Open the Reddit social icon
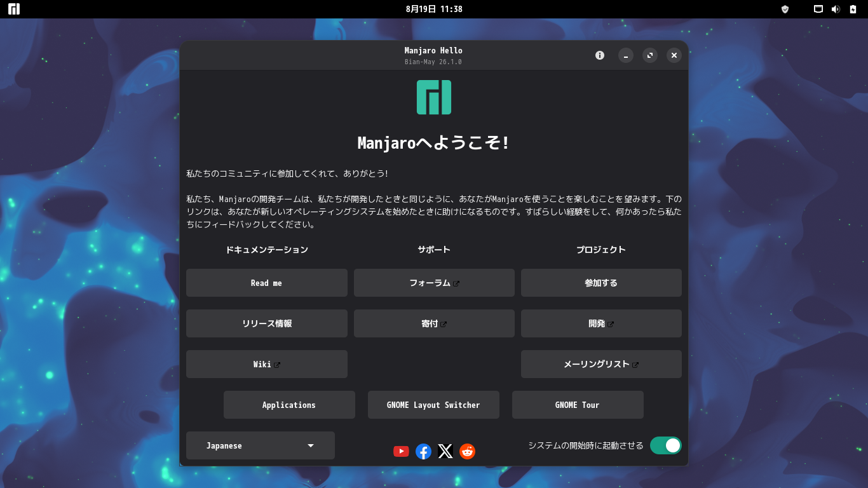This screenshot has width=868, height=488. [x=468, y=451]
